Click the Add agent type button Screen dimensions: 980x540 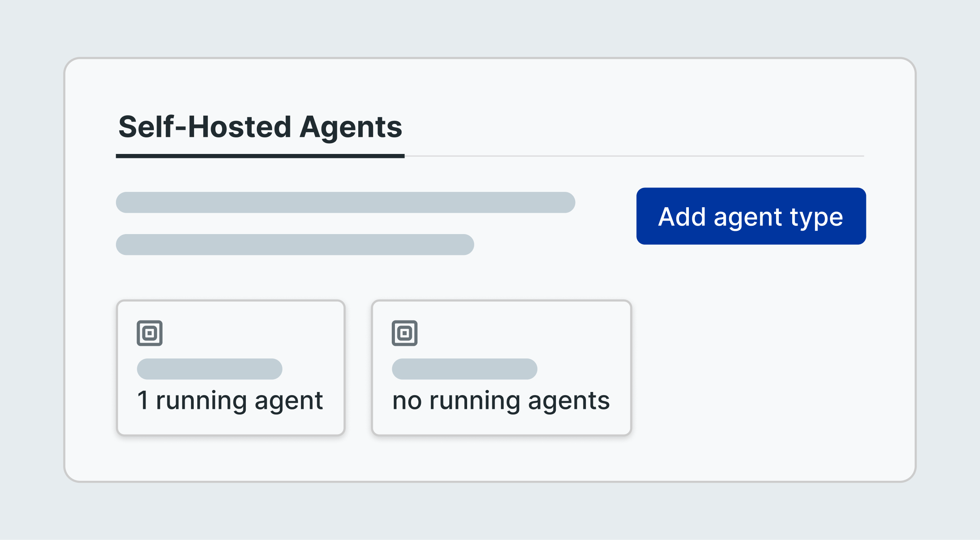(751, 216)
